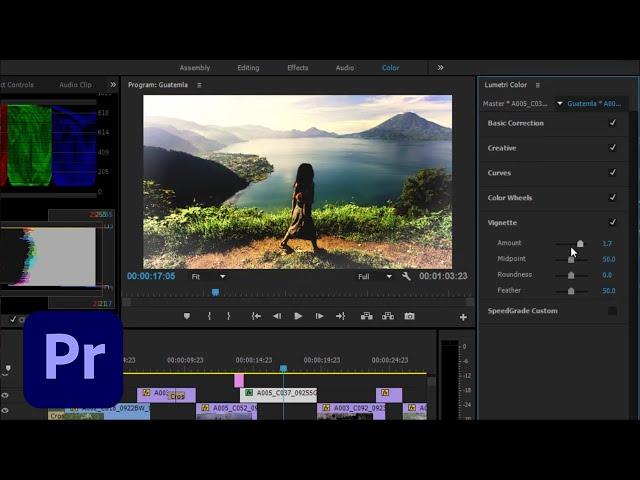Click the Roundness value 0.0
The image size is (640, 480).
pyautogui.click(x=607, y=275)
